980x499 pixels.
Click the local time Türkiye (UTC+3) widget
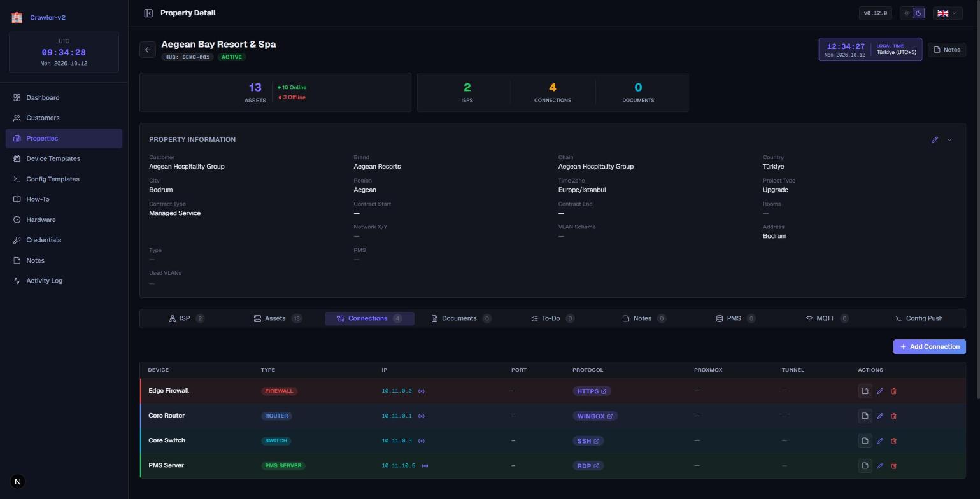pos(870,50)
